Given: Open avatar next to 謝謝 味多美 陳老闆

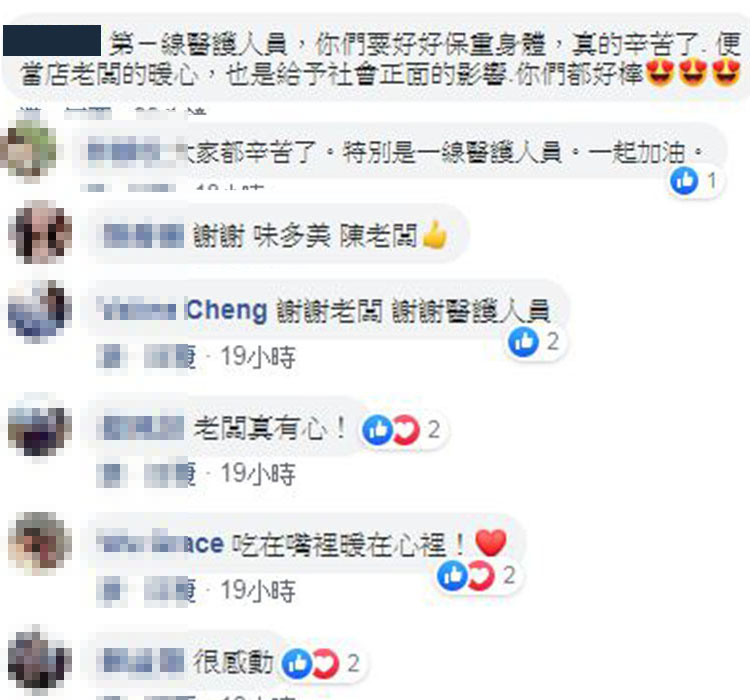Looking at the screenshot, I should [40, 232].
